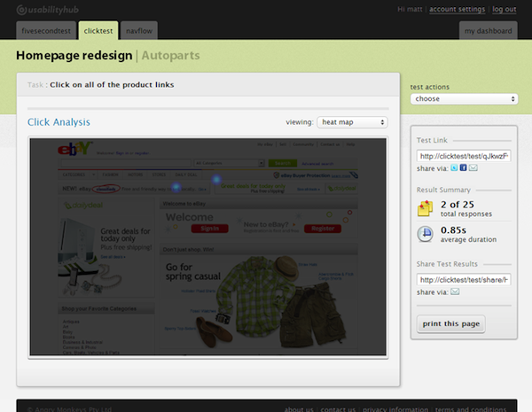The image size is (532, 412).
Task: Click the '0.85s' average duration value
Action: pos(453,229)
